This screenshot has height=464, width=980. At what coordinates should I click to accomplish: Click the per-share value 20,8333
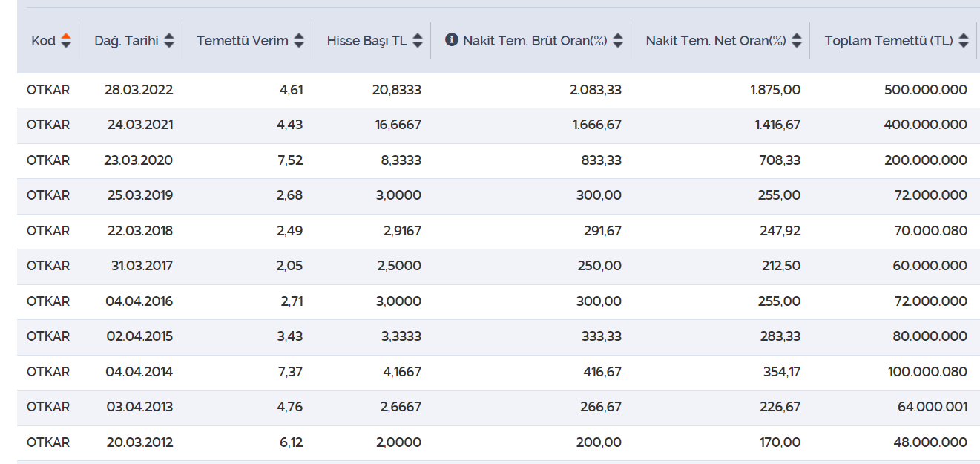[397, 90]
